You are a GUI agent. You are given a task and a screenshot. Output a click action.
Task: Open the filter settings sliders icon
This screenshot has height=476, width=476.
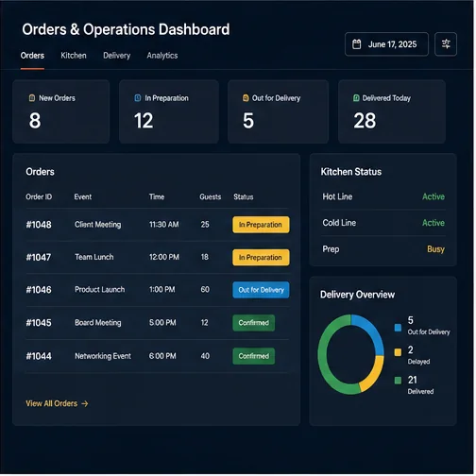coord(447,44)
